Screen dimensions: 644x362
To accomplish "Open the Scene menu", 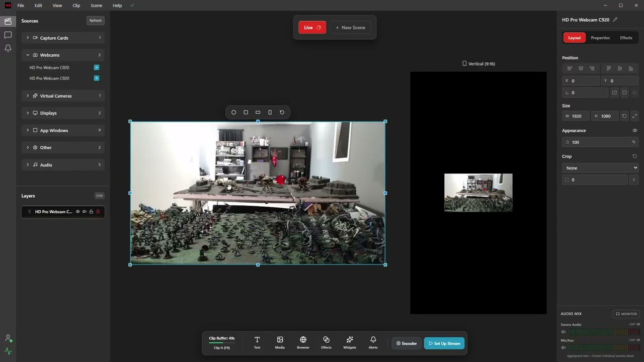I will pos(96,6).
